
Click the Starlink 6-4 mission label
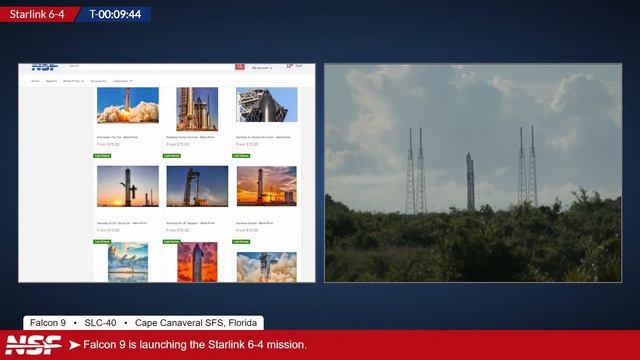point(37,14)
